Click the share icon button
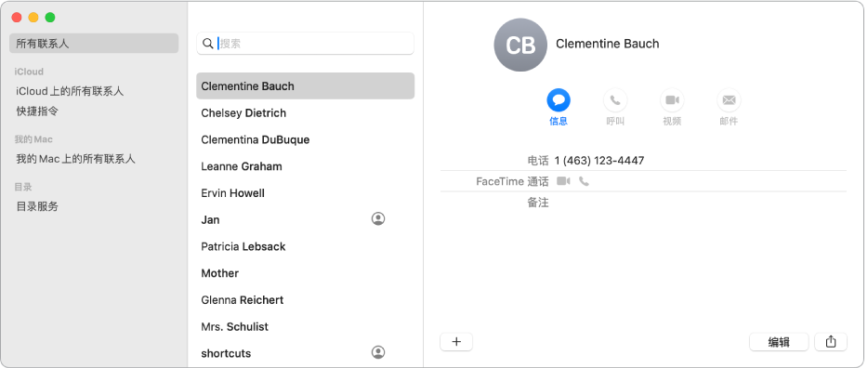This screenshot has width=868, height=368. (x=830, y=342)
